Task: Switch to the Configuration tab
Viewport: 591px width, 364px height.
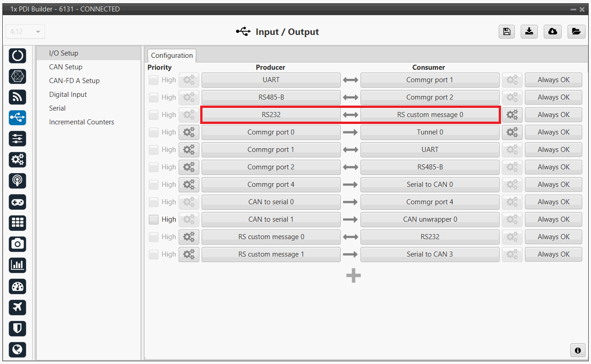Action: point(172,56)
